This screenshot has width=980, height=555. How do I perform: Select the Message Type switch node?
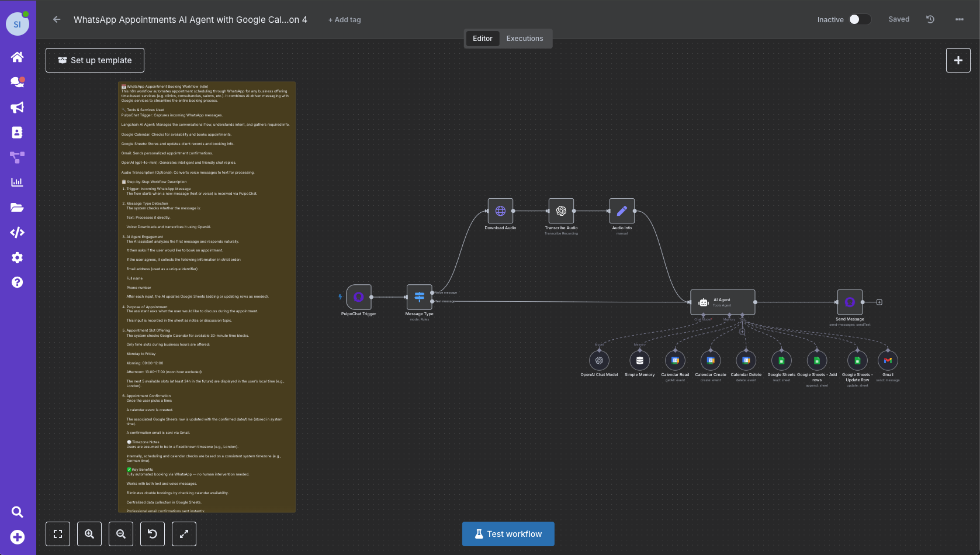tap(420, 297)
